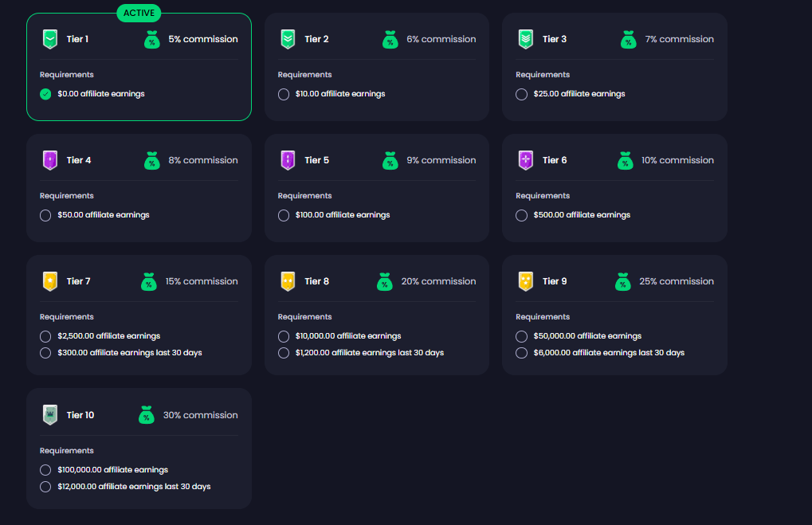Click the 'Tier 5' title text
Screen dimensions: 812x525
[x=317, y=160]
